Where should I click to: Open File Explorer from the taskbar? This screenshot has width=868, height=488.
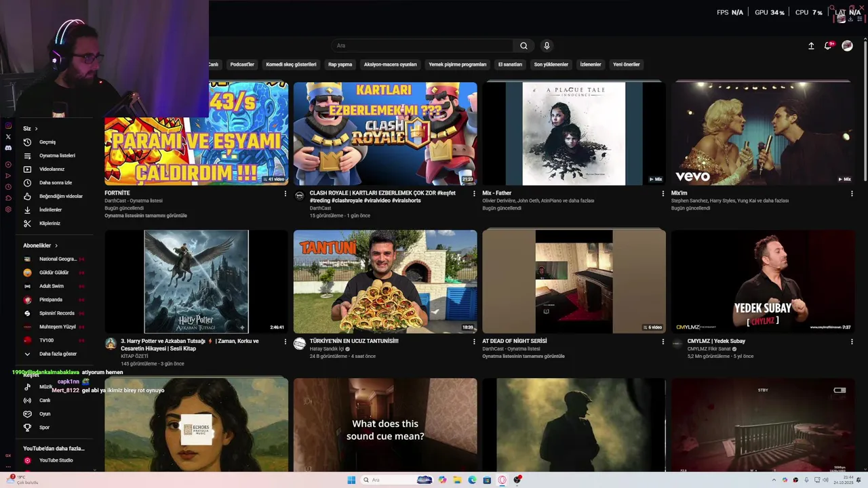click(457, 480)
